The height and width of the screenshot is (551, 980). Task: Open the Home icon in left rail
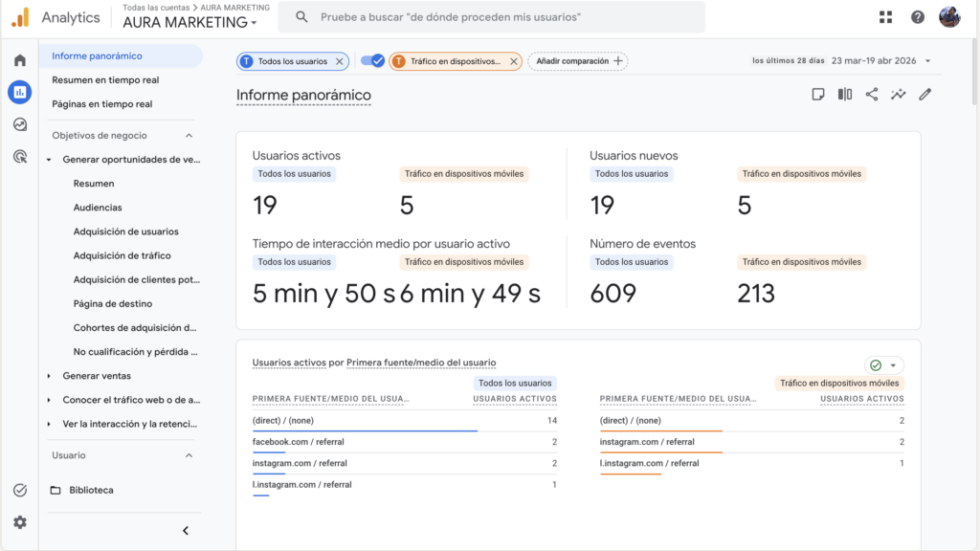pos(20,60)
